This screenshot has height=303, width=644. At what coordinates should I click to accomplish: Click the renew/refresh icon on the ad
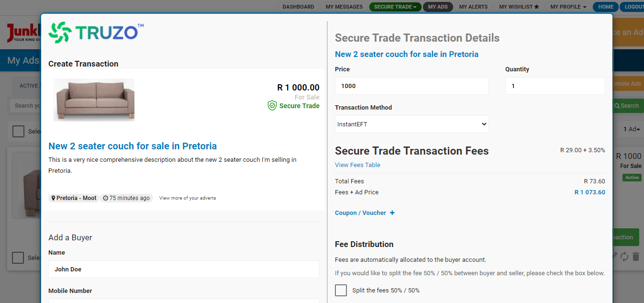pos(624,257)
